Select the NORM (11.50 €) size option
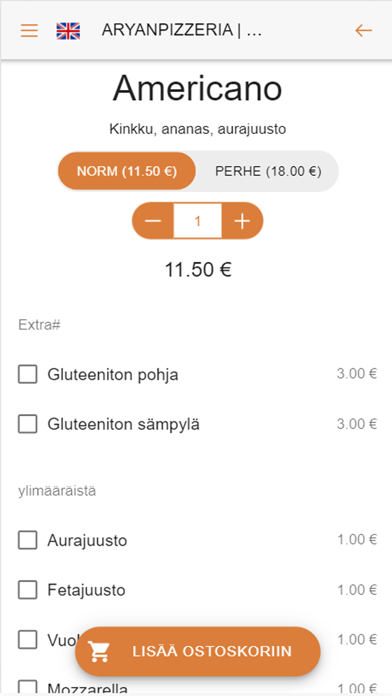The image size is (392, 696). click(x=127, y=171)
